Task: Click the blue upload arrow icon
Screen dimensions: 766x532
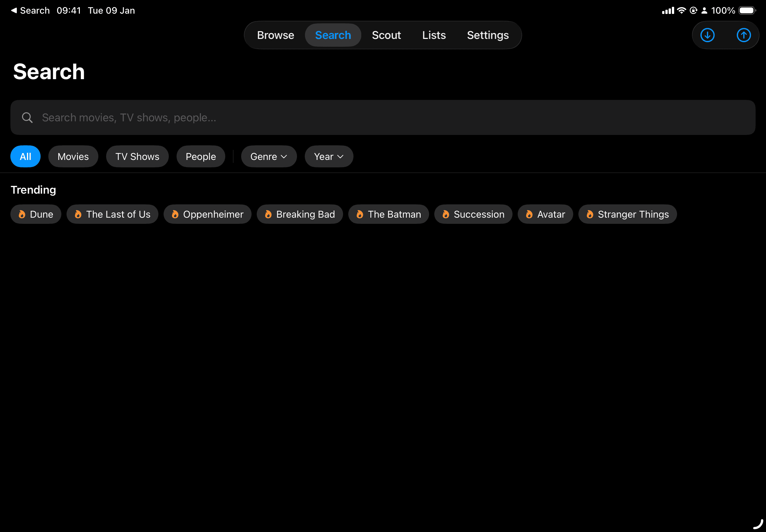Action: (x=743, y=35)
